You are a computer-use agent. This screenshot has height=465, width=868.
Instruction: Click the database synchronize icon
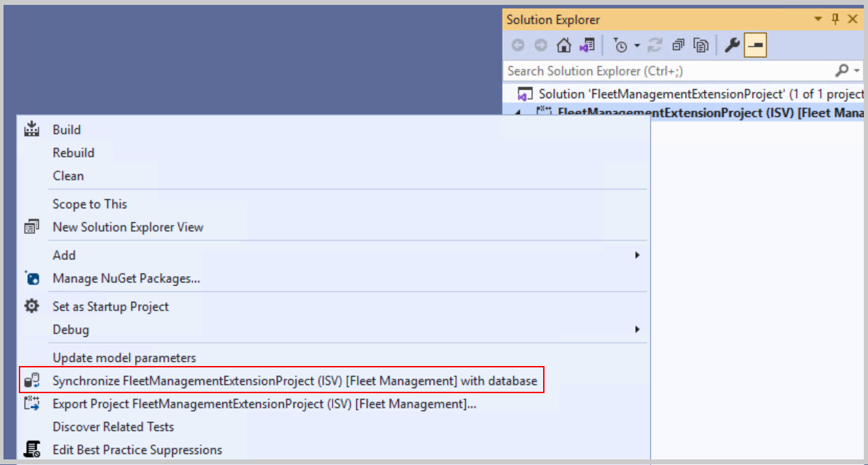(32, 381)
